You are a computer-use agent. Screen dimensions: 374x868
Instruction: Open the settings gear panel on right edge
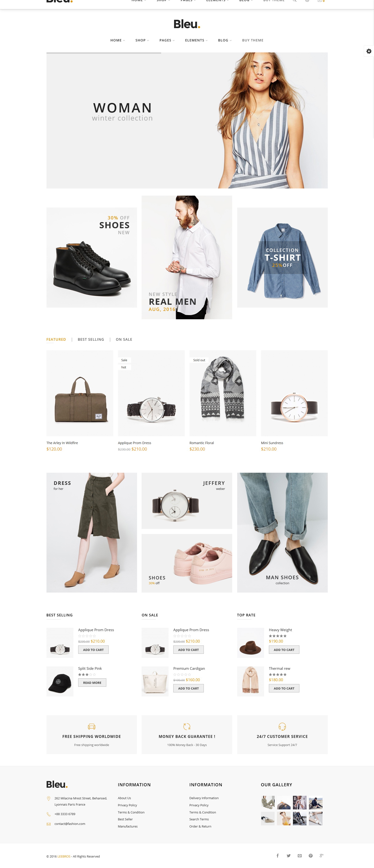pyautogui.click(x=369, y=51)
